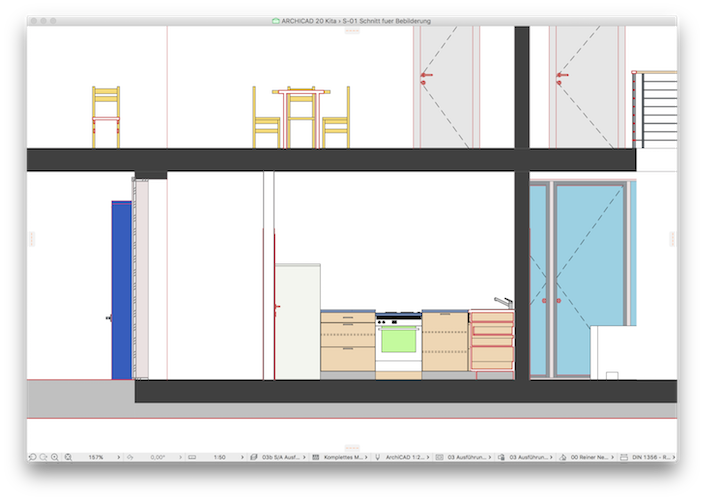Click the scale icon beside 1:50
Viewport: 704px width, 500px height.
pyautogui.click(x=192, y=457)
